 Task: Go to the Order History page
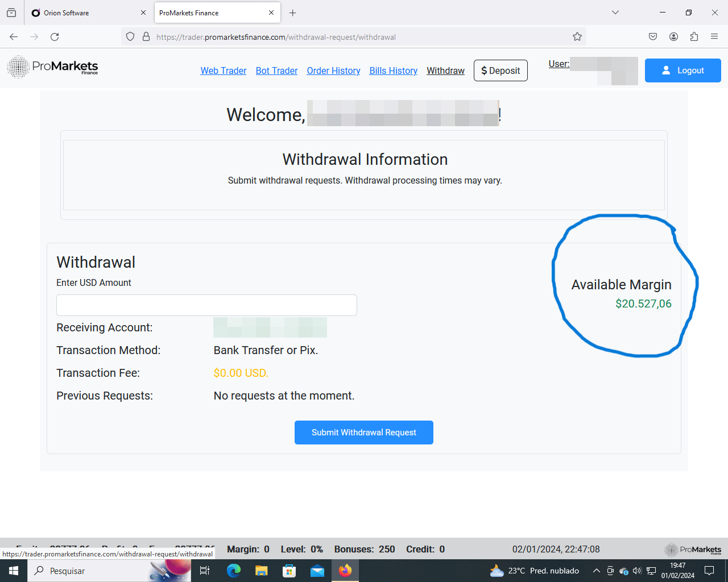click(x=333, y=70)
